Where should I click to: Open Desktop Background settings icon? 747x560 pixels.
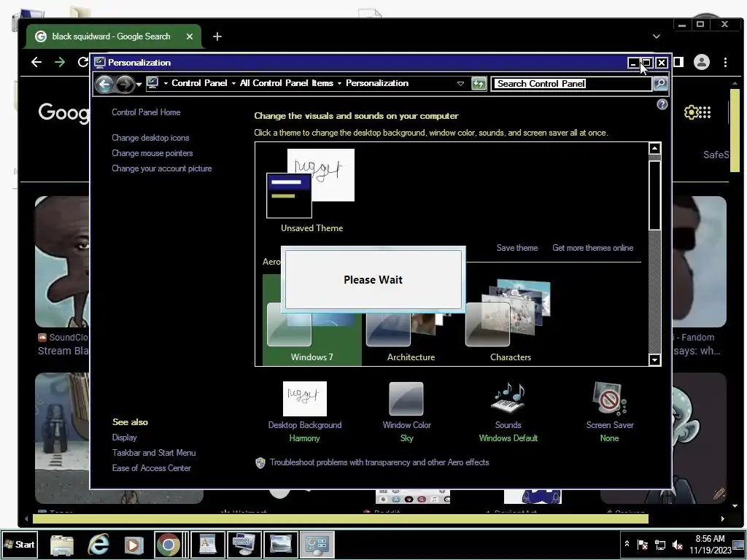tap(304, 399)
